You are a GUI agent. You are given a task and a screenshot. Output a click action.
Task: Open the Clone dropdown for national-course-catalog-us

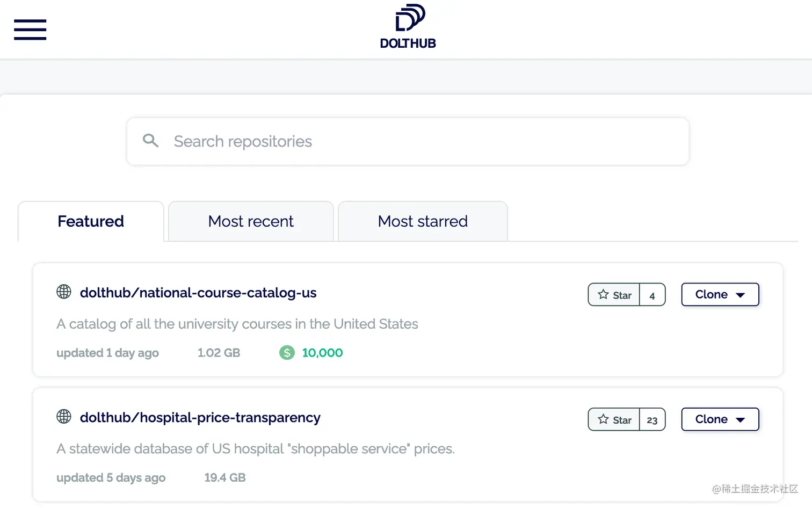720,294
